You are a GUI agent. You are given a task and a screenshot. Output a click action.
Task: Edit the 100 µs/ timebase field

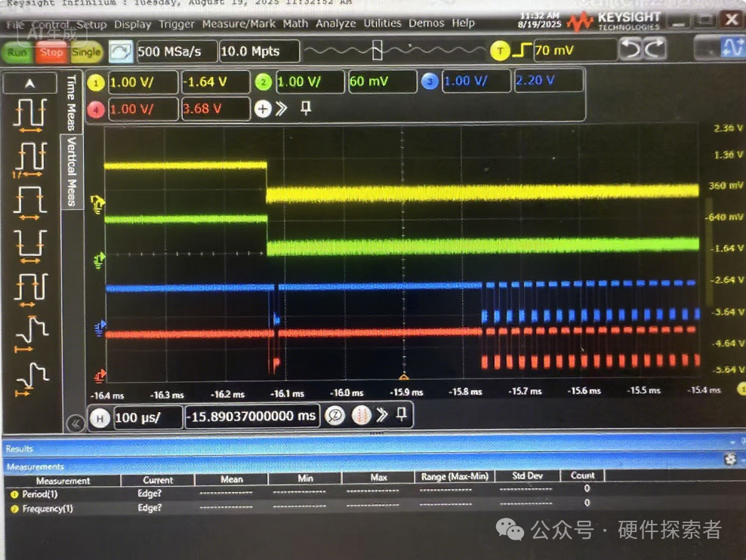click(x=147, y=418)
